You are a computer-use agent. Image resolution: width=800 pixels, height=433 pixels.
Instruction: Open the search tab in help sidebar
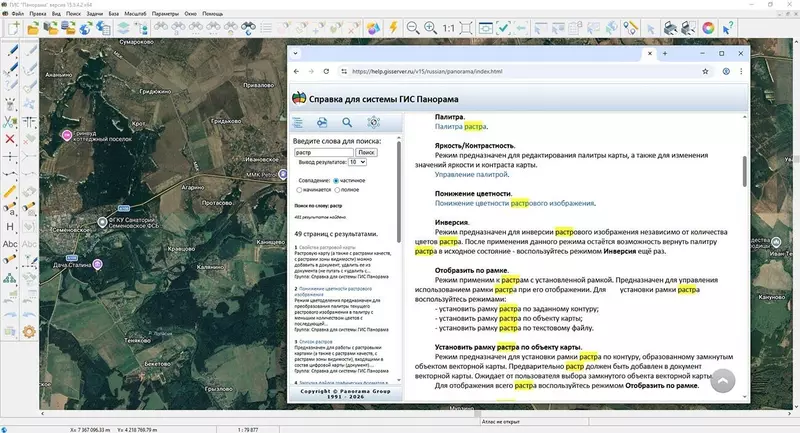347,123
